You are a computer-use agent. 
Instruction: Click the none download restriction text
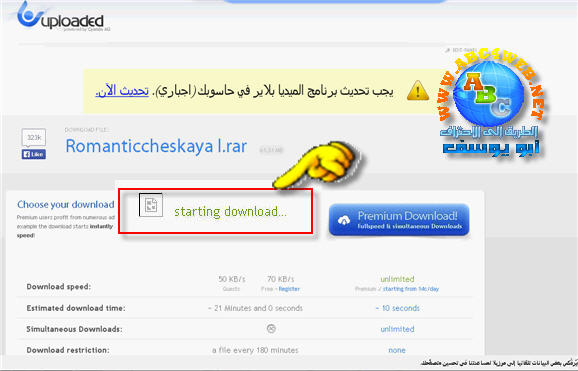coord(397,350)
